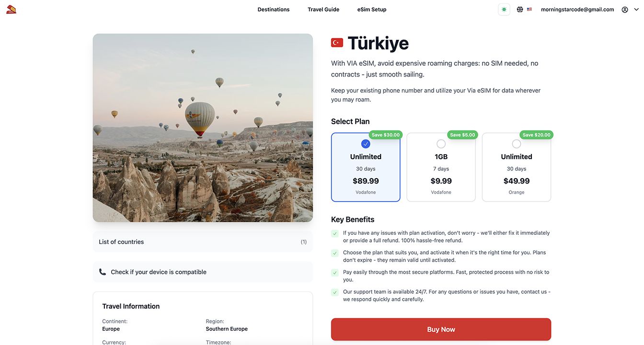This screenshot has width=644, height=345.
Task: Open the account dropdown chevron
Action: pos(636,10)
